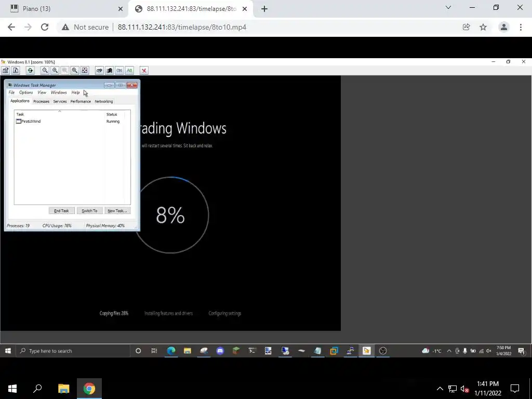
Task: Click the Task View icon in recorded taskbar
Action: [x=154, y=351]
